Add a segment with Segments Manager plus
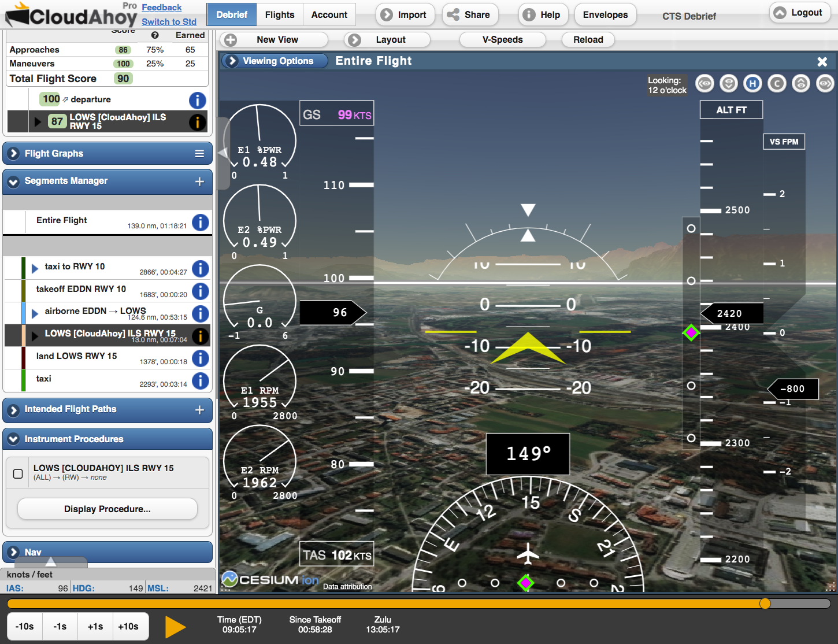The height and width of the screenshot is (644, 838). (199, 182)
